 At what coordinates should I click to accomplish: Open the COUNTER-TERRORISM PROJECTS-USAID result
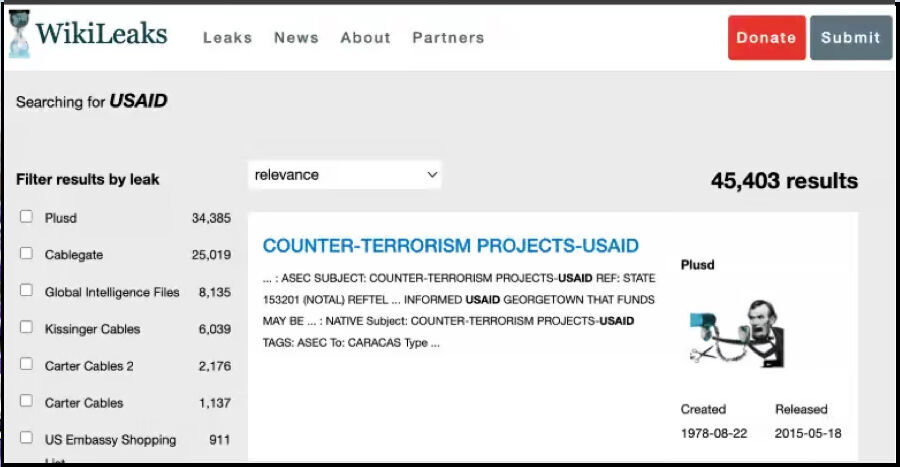tap(451, 246)
